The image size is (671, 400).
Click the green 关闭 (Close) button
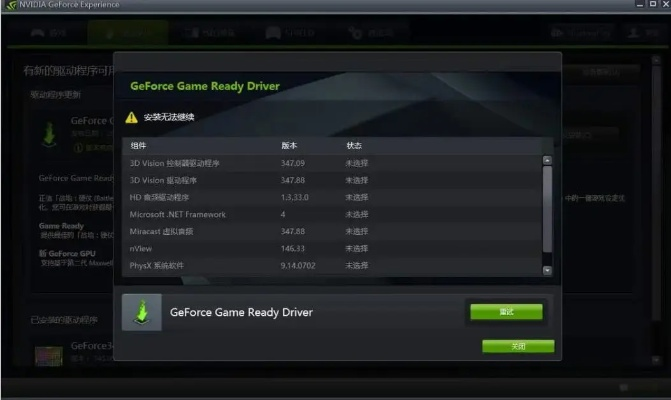click(x=517, y=346)
